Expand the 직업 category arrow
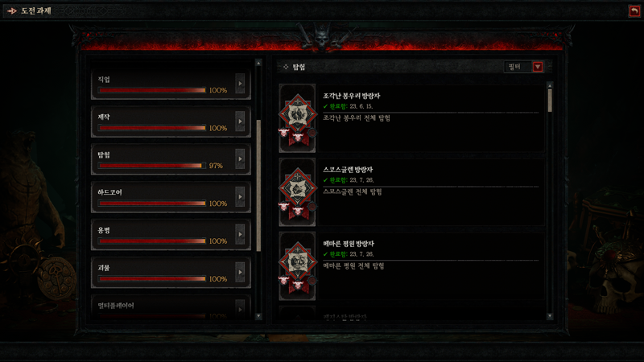 pos(240,84)
